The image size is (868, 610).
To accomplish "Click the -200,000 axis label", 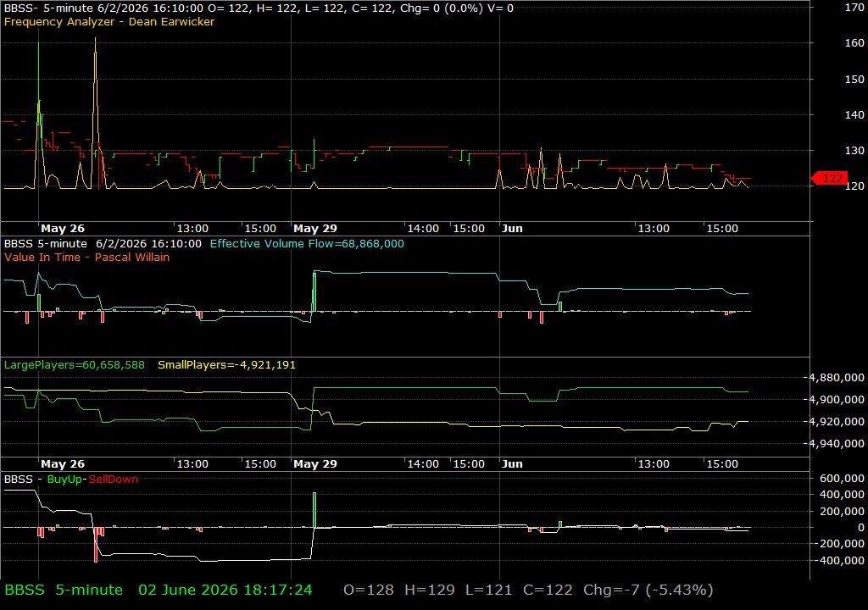I will (x=838, y=544).
